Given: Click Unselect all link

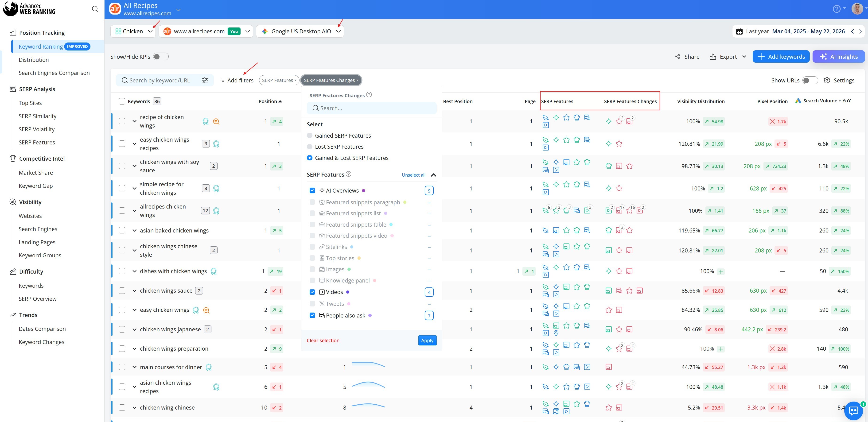Looking at the screenshot, I should [413, 175].
